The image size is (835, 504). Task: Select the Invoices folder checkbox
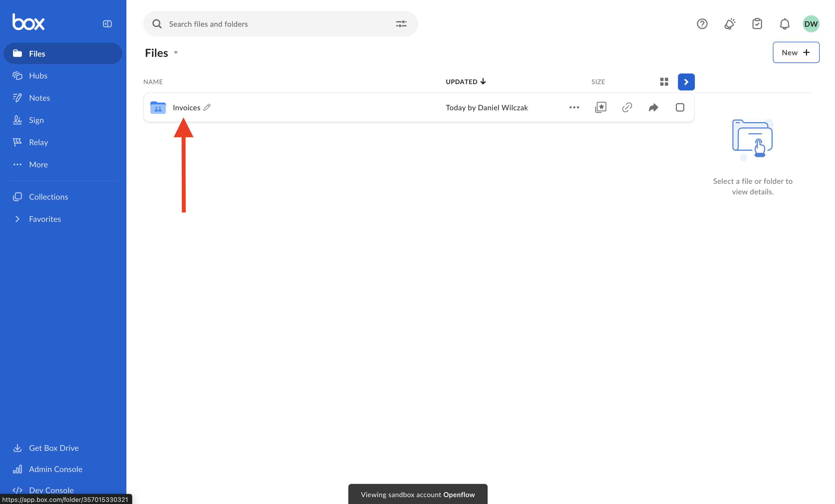[680, 107]
